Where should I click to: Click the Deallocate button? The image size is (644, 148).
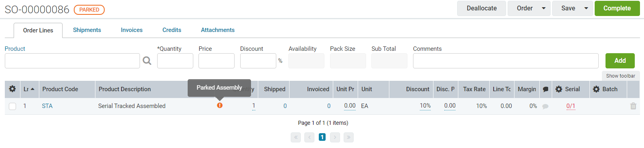click(482, 8)
